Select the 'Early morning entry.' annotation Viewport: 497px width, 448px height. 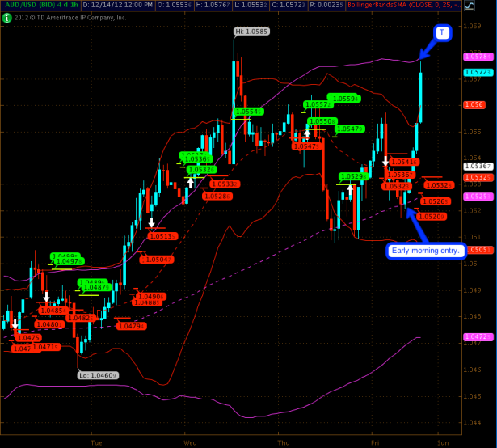[425, 250]
